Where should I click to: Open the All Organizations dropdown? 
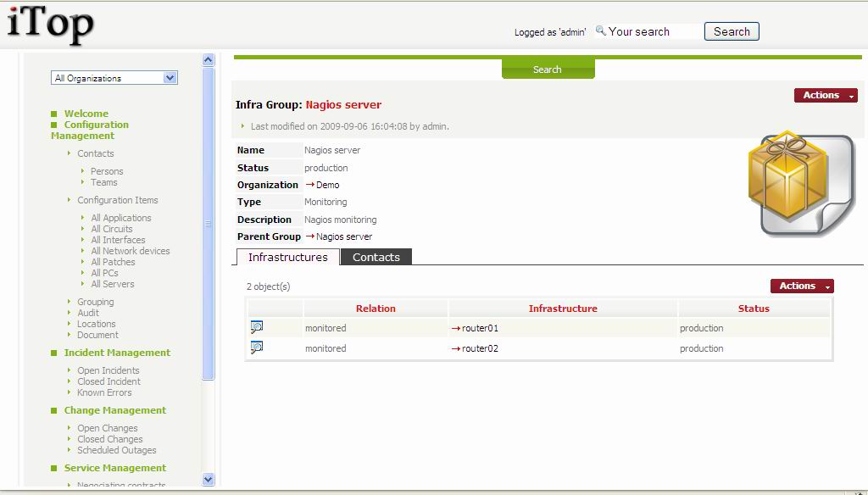[x=114, y=78]
